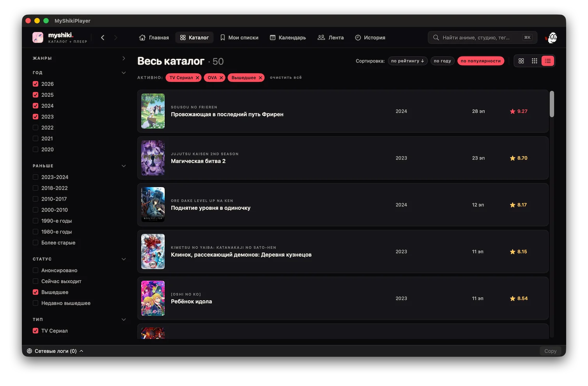Expand the Сетевые логи panel
The image size is (588, 386).
(x=55, y=351)
